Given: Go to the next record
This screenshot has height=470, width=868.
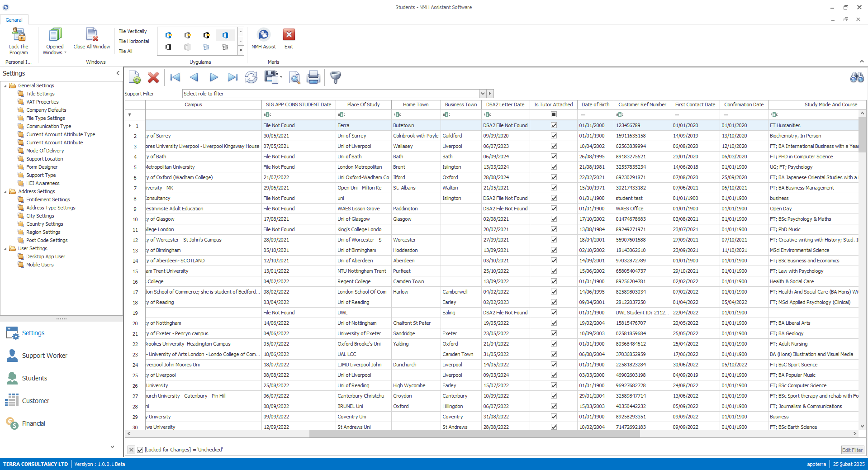Looking at the screenshot, I should click(x=214, y=77).
